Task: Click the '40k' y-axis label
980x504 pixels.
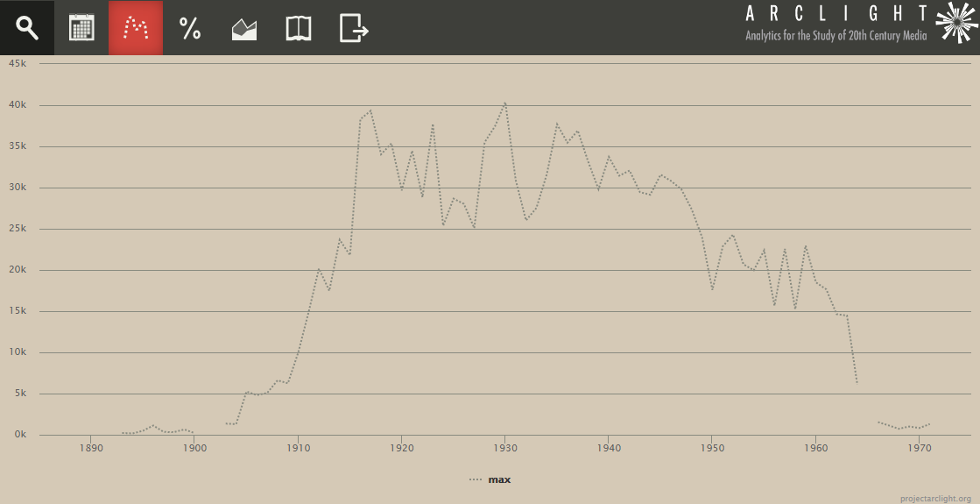Action: 18,105
